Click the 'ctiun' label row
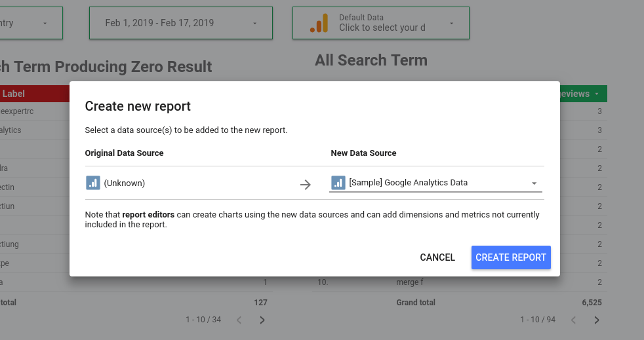Viewport: 644px width, 340px height. (7, 206)
